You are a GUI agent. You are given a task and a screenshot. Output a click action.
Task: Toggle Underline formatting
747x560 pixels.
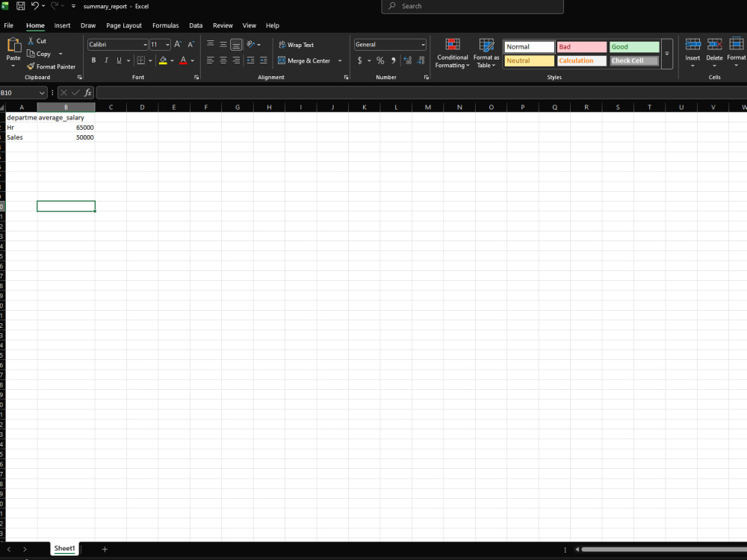(x=119, y=60)
